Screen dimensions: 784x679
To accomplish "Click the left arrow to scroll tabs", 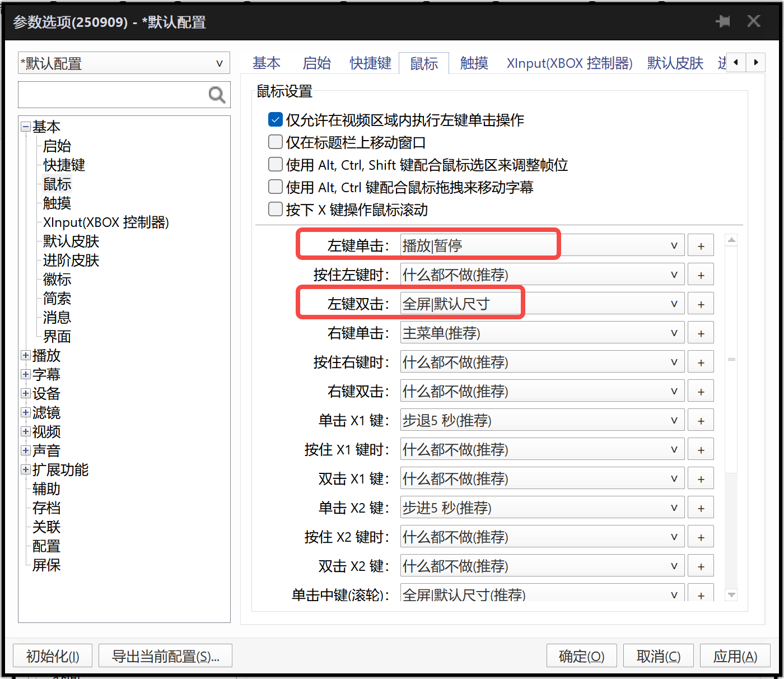I will pos(735,63).
